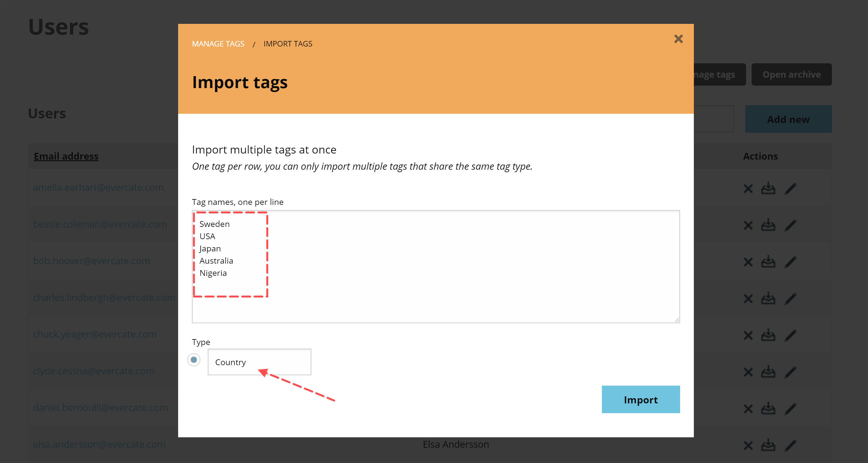Edit the bob.hoover@evercate.com user

click(x=791, y=262)
